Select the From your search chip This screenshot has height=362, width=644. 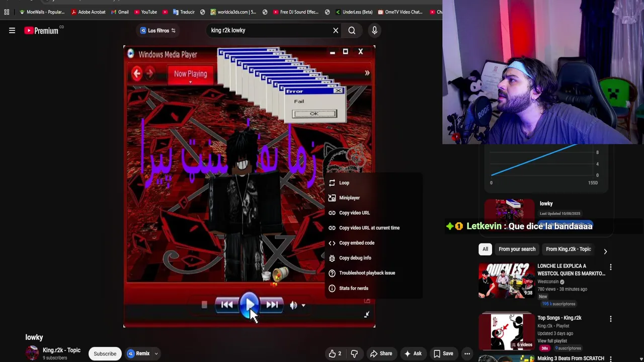[517, 249]
